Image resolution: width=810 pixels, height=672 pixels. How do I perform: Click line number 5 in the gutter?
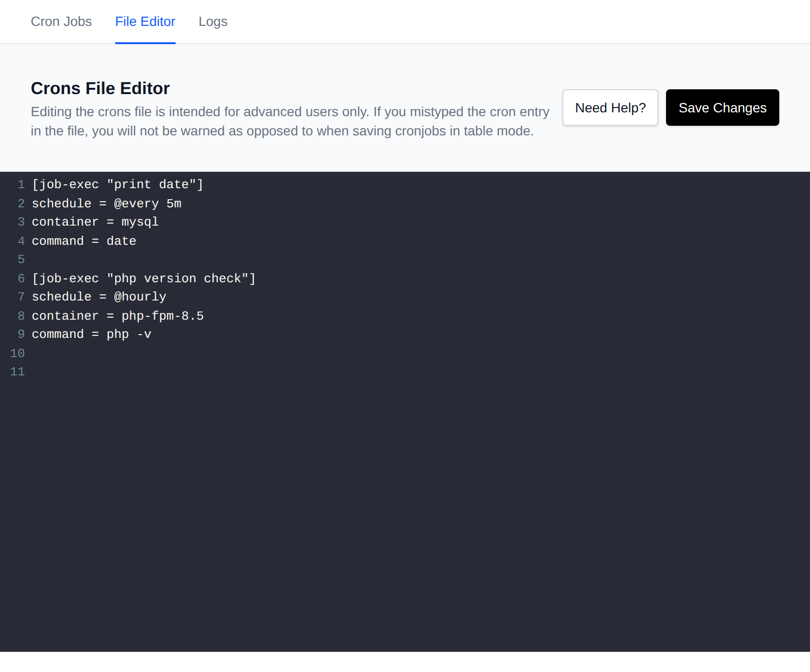21,259
